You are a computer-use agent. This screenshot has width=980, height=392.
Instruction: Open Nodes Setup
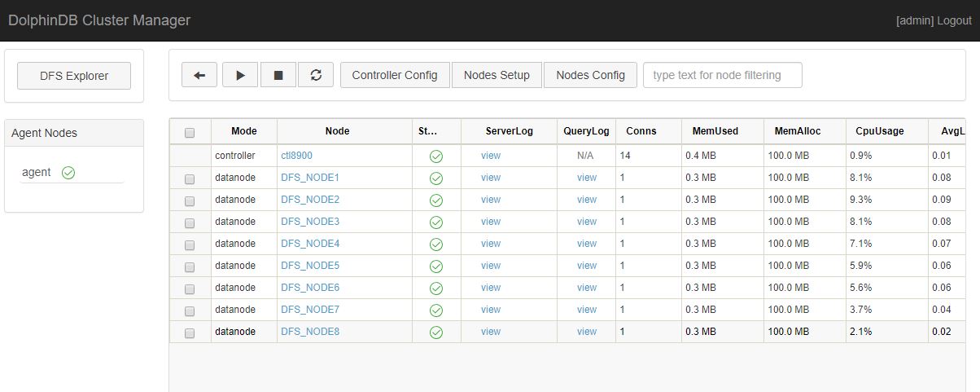point(497,75)
